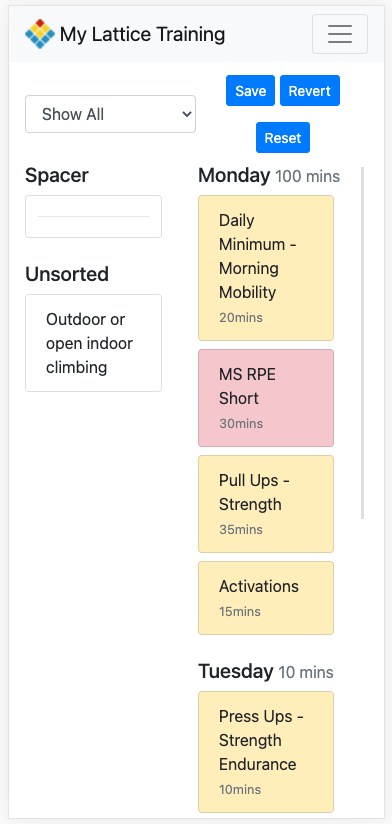392x824 pixels.
Task: Select the Daily Minimum - Morning Mobility card
Action: [x=266, y=268]
